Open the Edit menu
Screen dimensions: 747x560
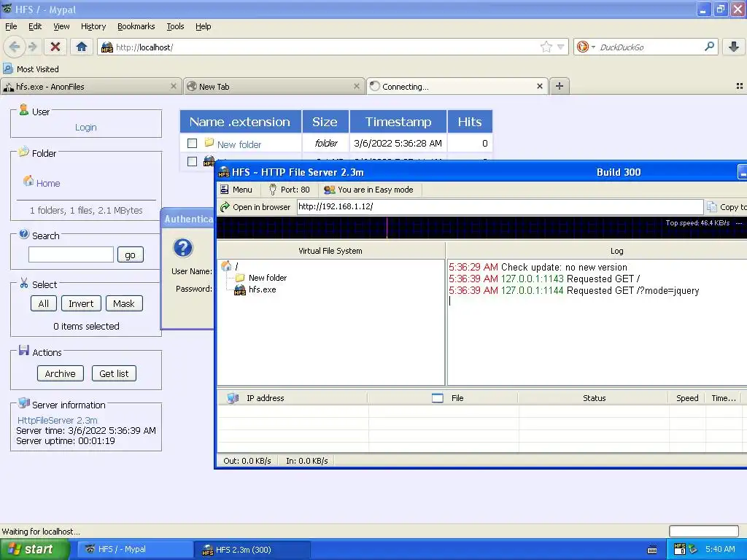[x=35, y=26]
